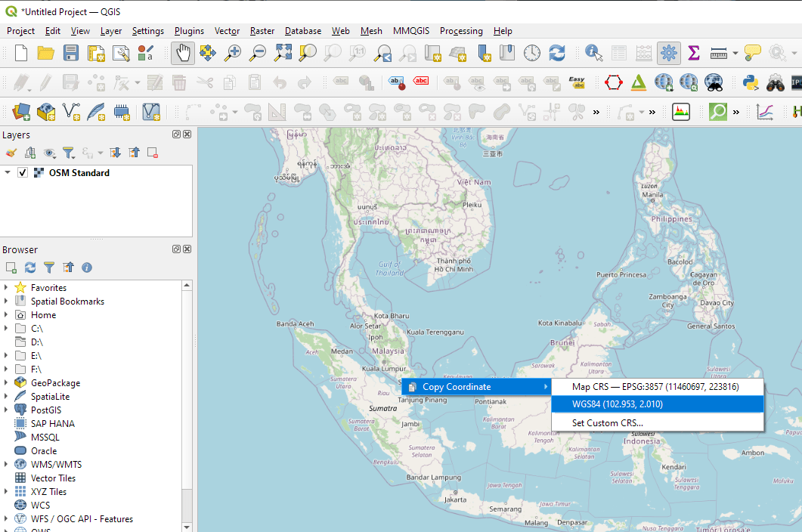Expand XYZ Tiles in the Browser
Screen dimensions: 802x532
[x=6, y=491]
